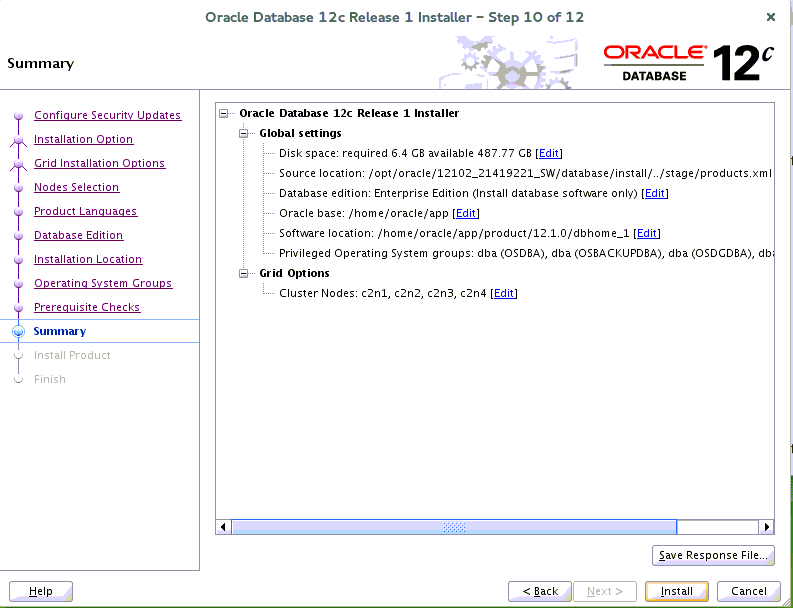
Task: Collapse the Oracle Database 12c Installer root node
Action: tap(223, 113)
